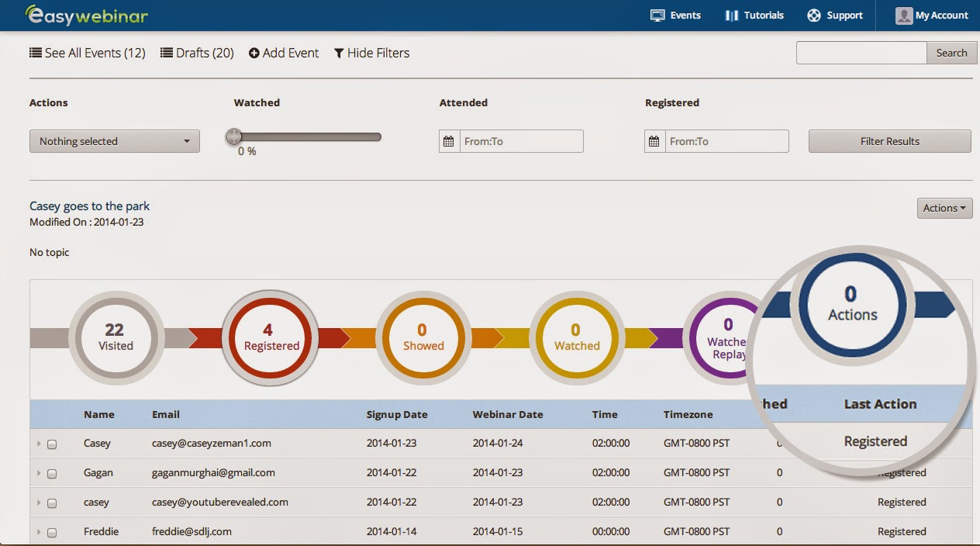Click email casey@youtuberevealed.com
The height and width of the screenshot is (546, 980).
coord(220,502)
